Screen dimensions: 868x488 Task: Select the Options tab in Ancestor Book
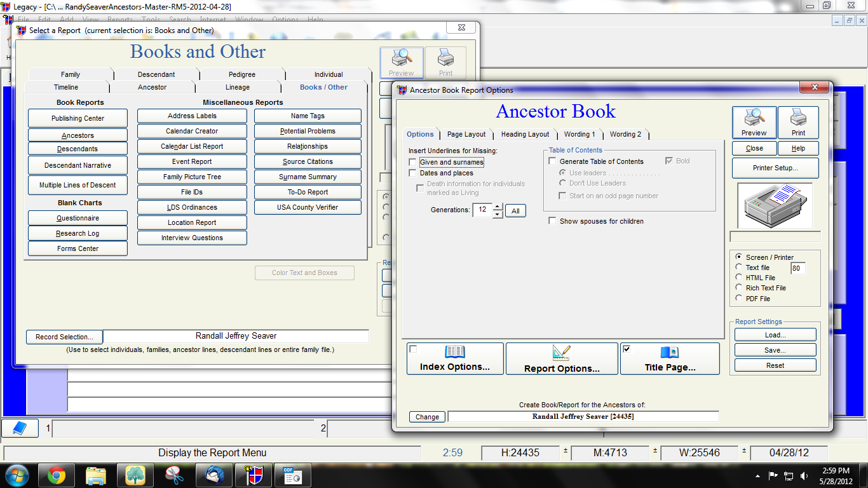point(420,134)
